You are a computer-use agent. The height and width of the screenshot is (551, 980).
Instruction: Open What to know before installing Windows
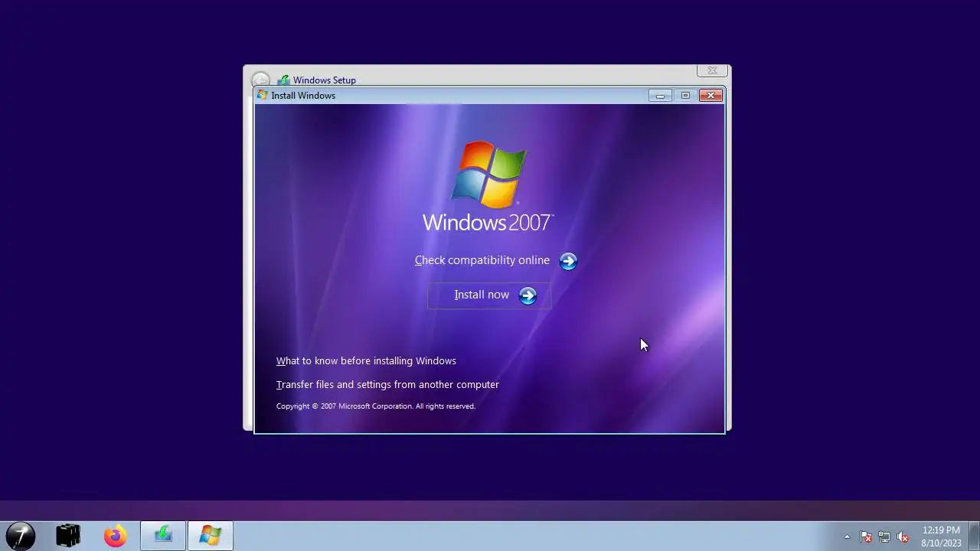tap(366, 360)
